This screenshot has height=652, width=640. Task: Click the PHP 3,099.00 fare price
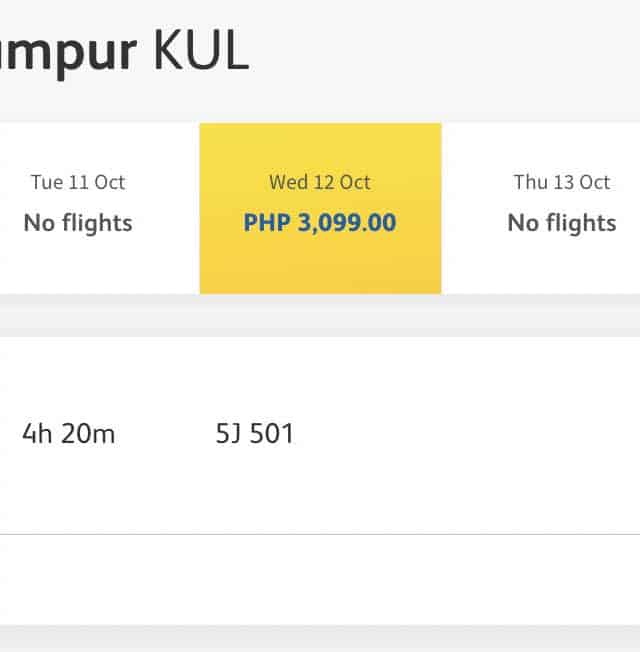320,223
